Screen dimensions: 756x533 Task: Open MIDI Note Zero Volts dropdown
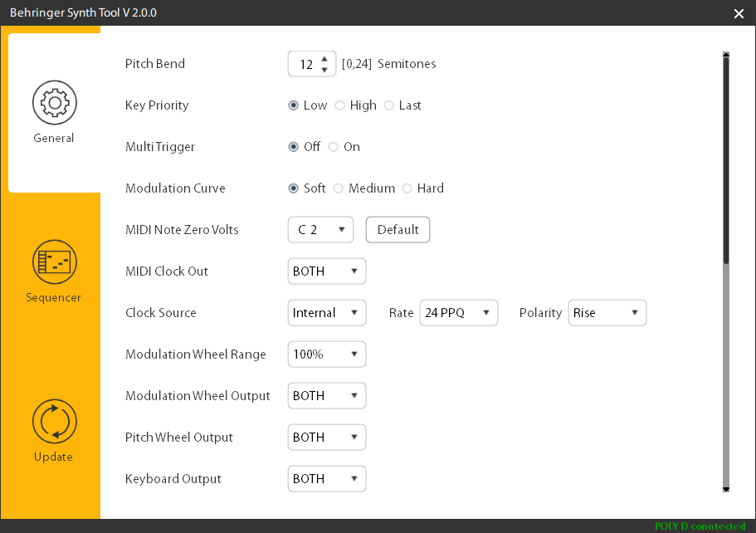point(320,230)
